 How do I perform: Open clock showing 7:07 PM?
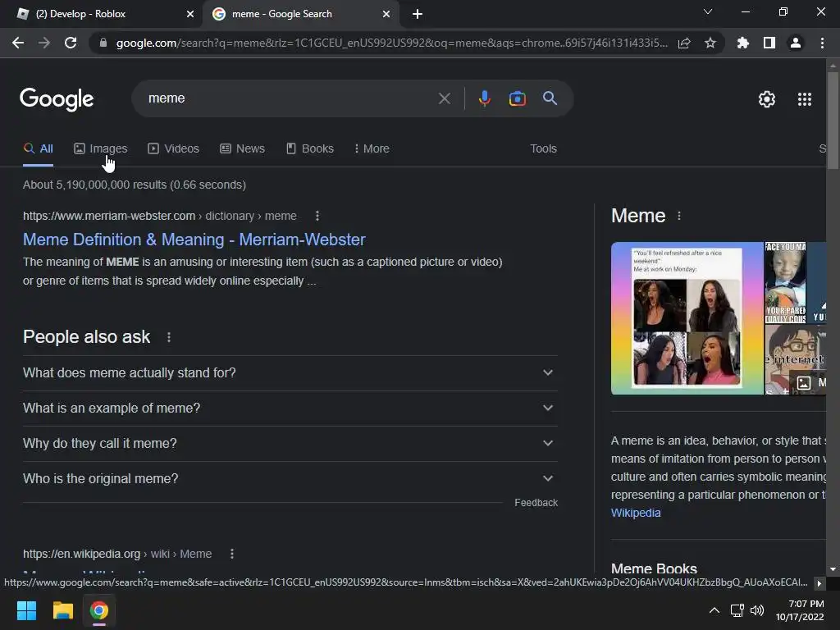[x=801, y=610]
